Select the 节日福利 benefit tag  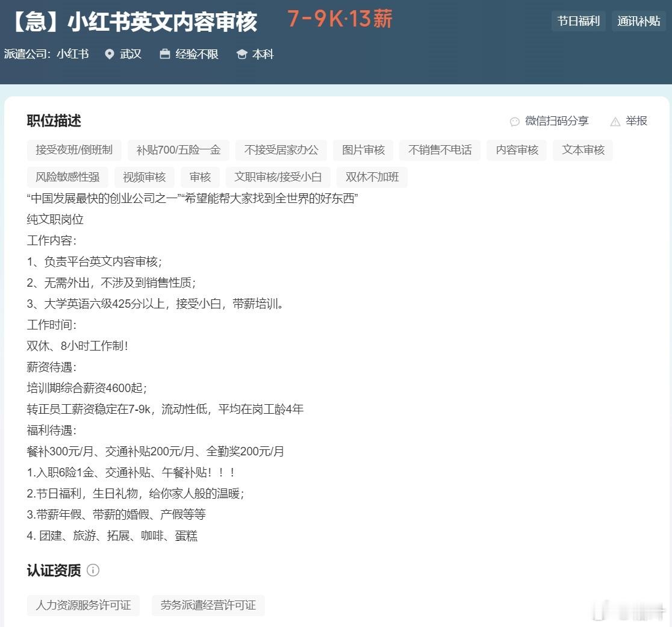point(578,20)
